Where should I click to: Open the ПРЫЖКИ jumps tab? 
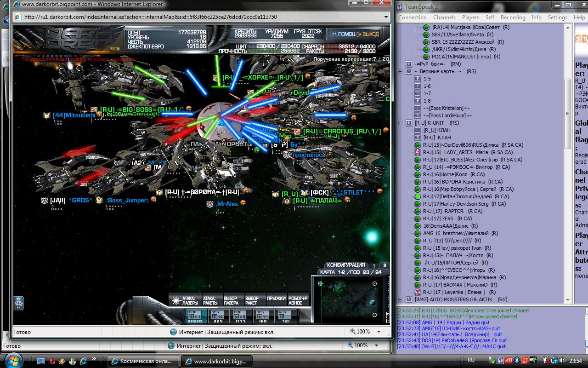(276, 300)
